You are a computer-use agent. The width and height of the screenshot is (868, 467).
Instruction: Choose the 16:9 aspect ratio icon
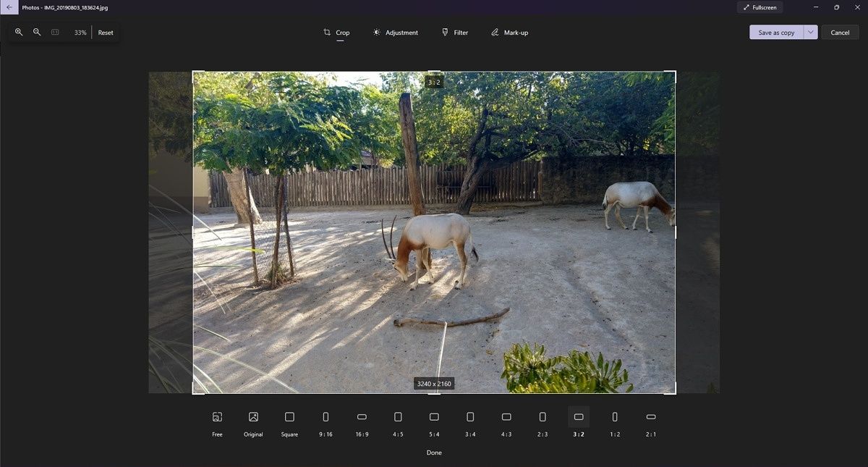coord(362,417)
